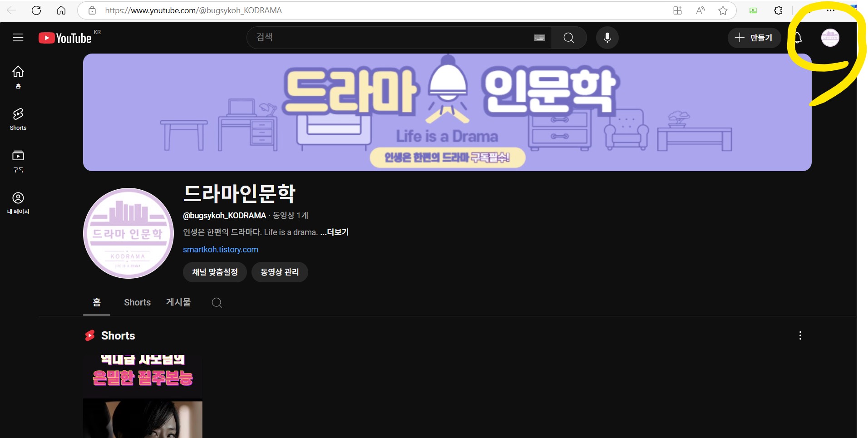The image size is (868, 438).
Task: Click the browser home button
Action: [x=61, y=10]
